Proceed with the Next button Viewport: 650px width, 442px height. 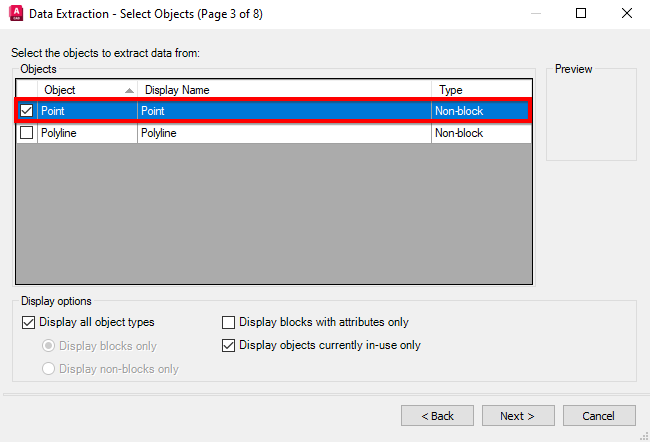point(518,415)
